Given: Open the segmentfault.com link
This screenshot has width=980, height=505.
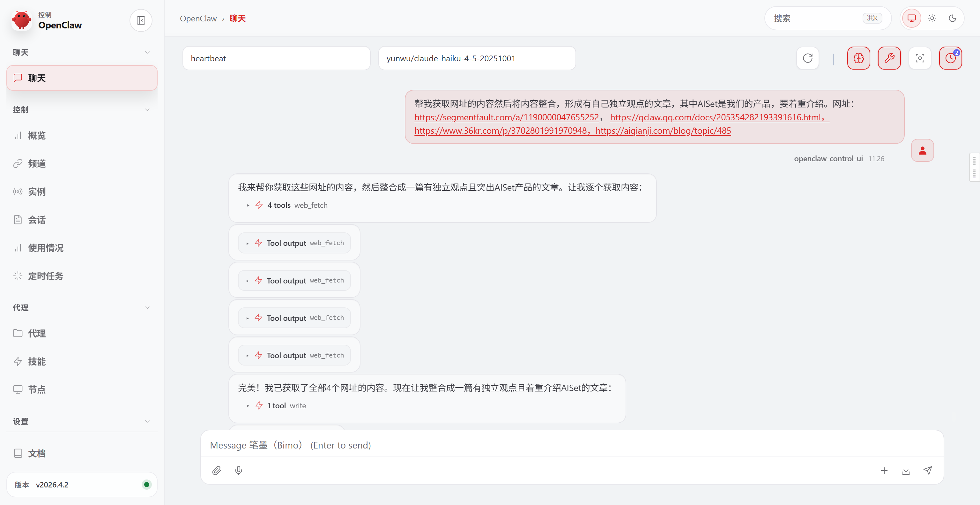Looking at the screenshot, I should pyautogui.click(x=506, y=117).
